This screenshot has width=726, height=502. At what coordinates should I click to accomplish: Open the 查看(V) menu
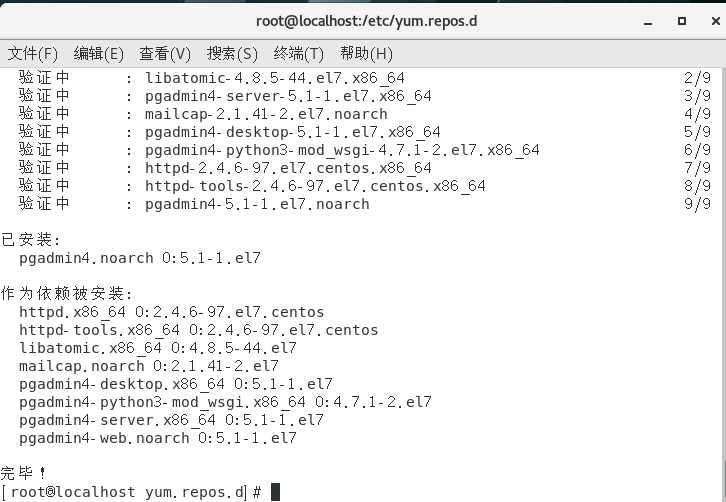pyautogui.click(x=165, y=54)
